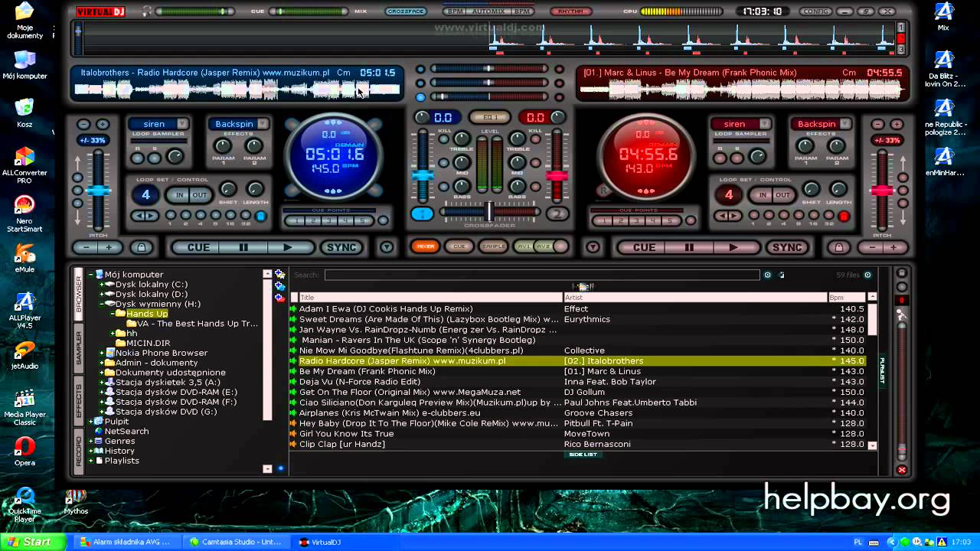Open left deck Backspin effect dropdown
The image size is (980, 551).
coord(262,124)
